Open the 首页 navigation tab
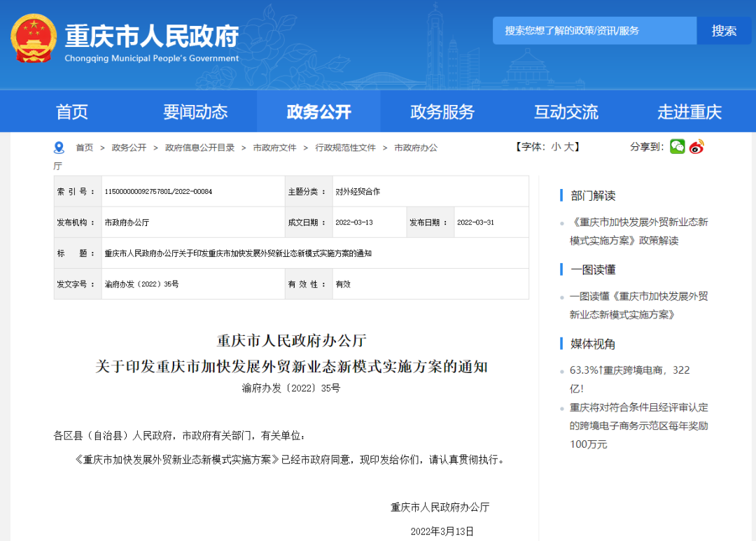The image size is (756, 541). [72, 112]
